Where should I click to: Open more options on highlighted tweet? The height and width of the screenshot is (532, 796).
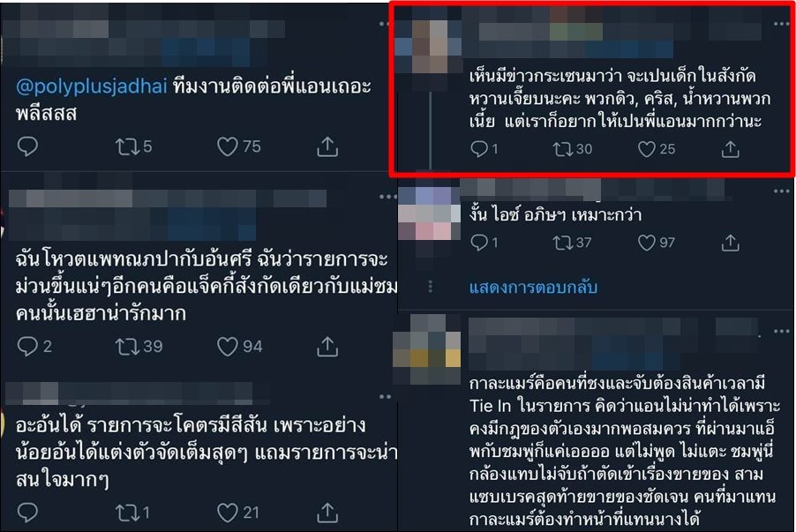pos(781,25)
